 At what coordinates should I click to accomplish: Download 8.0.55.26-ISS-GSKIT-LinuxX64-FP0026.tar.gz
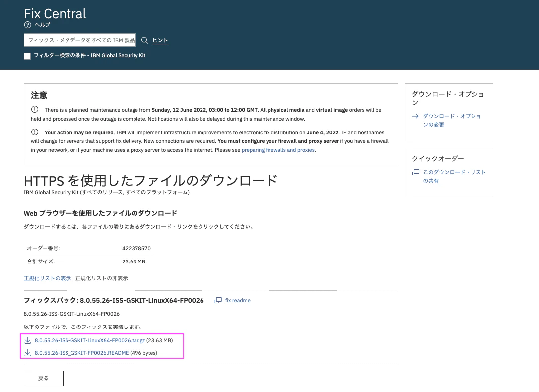90,340
